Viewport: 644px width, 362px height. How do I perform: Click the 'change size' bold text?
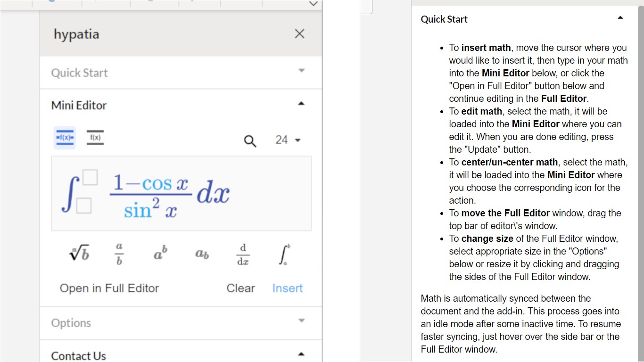tap(487, 239)
